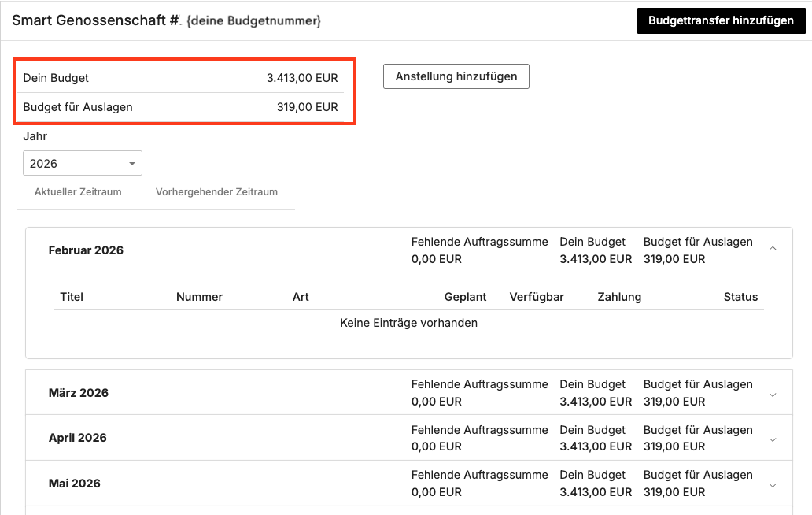
Task: Expand the April 2026 section via its chevron
Action: pyautogui.click(x=772, y=438)
